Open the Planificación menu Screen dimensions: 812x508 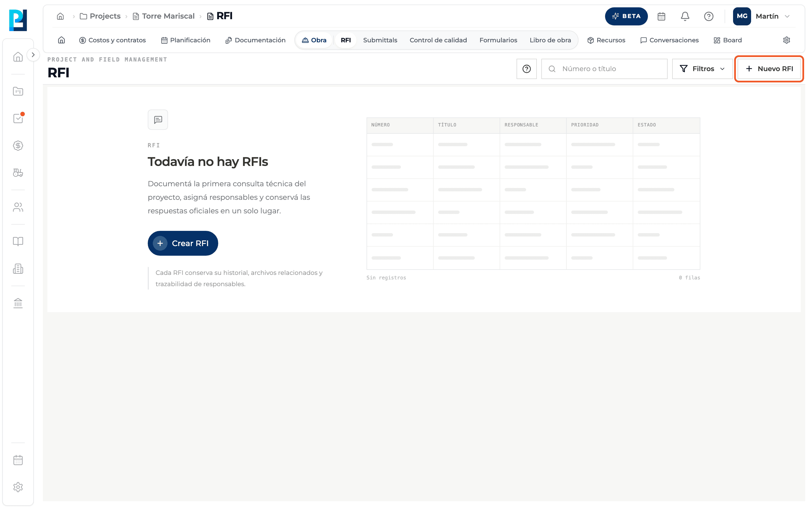(x=186, y=40)
